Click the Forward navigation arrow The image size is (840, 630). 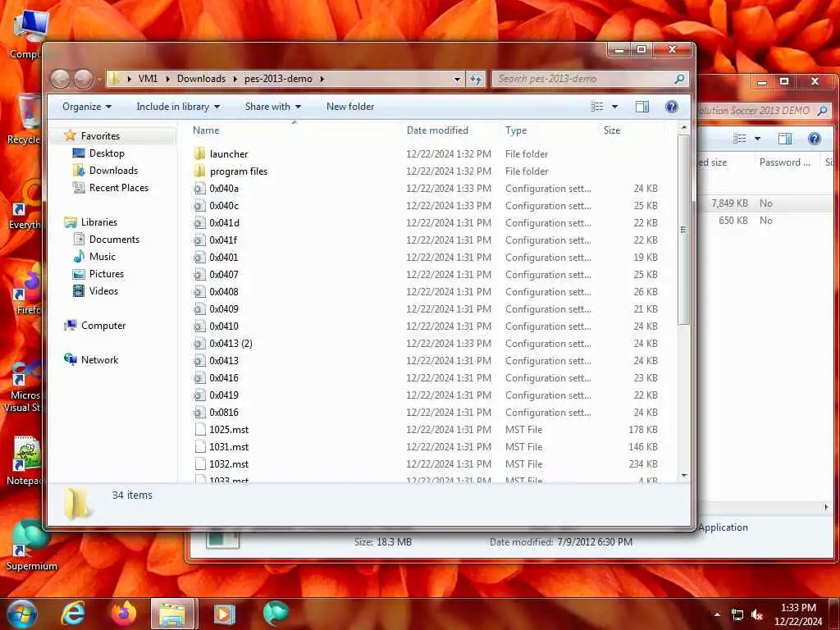point(84,80)
